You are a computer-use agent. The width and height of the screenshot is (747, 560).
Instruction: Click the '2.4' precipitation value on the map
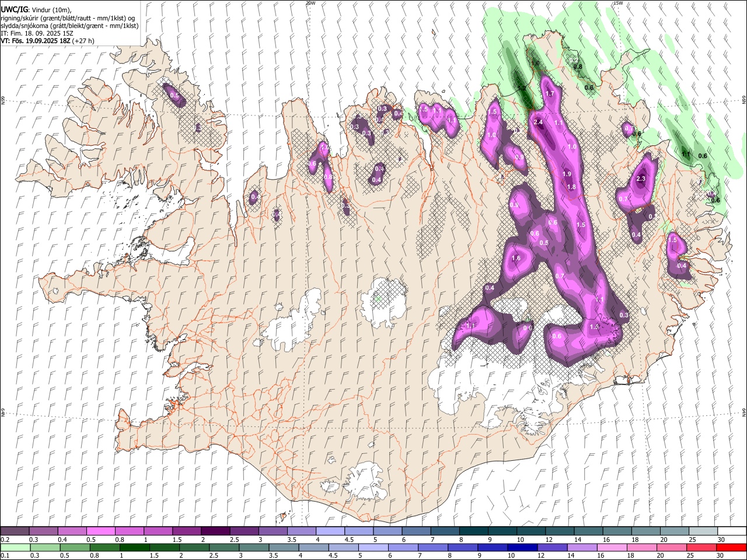coord(538,122)
